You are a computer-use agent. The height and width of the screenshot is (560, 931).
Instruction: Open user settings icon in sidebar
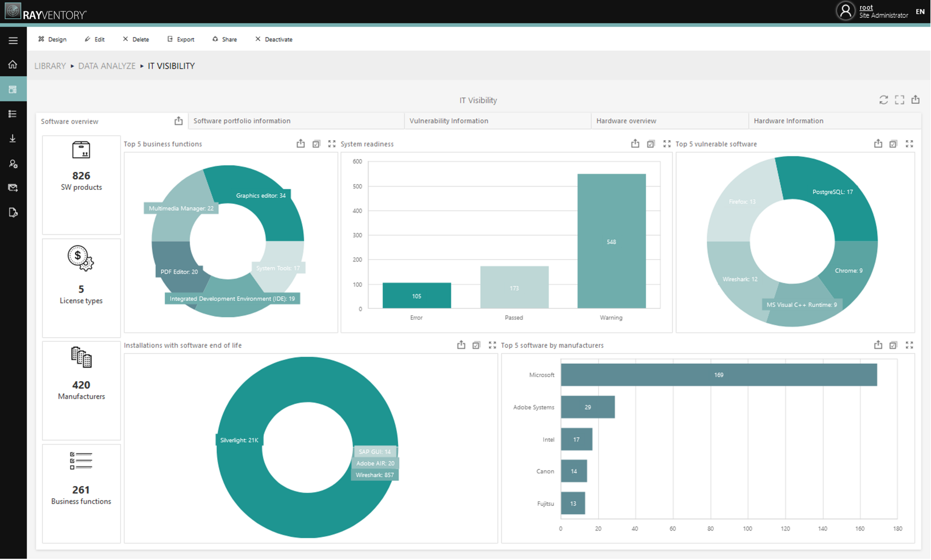[13, 164]
